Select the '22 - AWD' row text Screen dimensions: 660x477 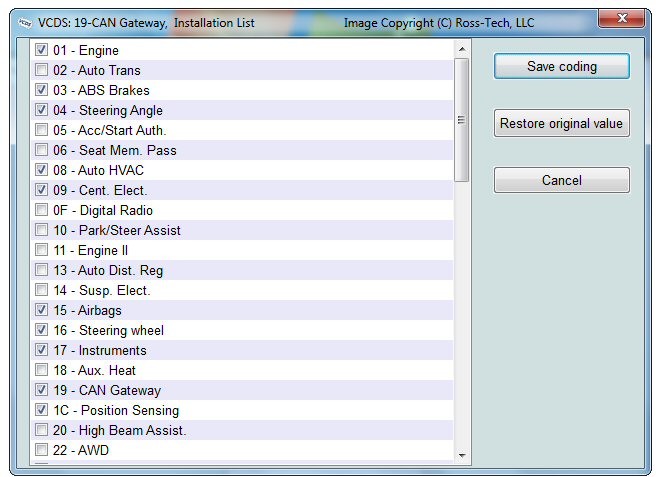[81, 450]
